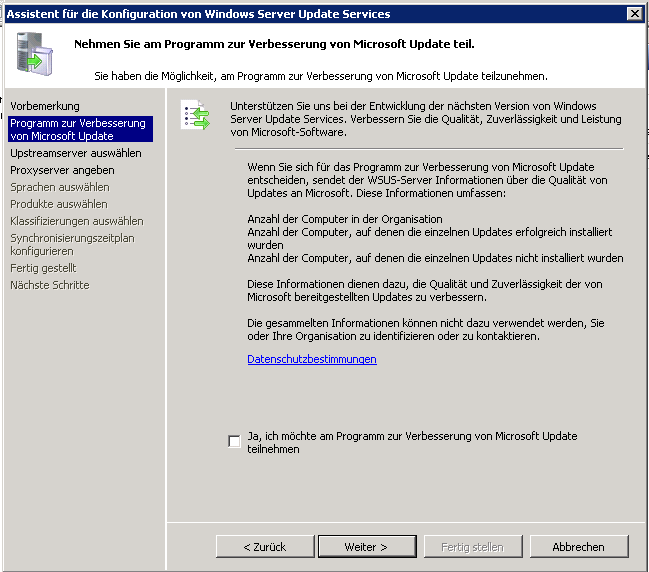Select the Sprachen auswählen step
649x572 pixels.
[60, 187]
